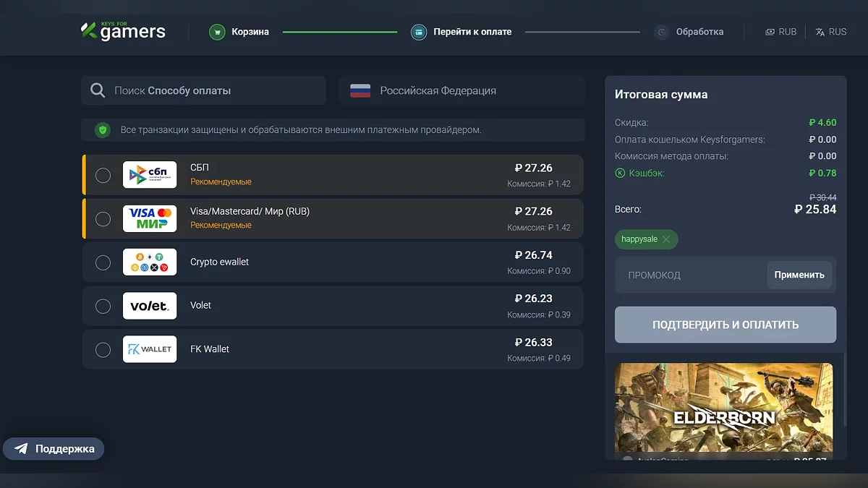Screen dimensions: 868x488
Task: Click the SBP payment logo
Action: [x=150, y=175]
